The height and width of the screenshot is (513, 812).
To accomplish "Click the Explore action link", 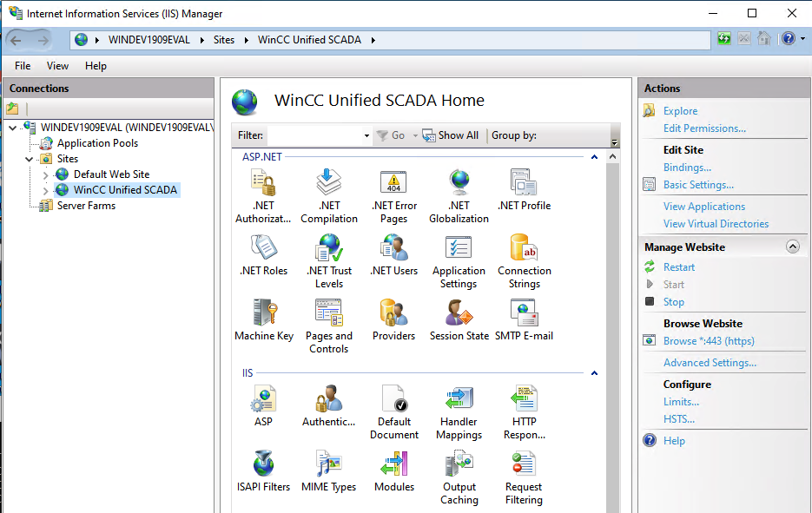I will click(x=680, y=111).
